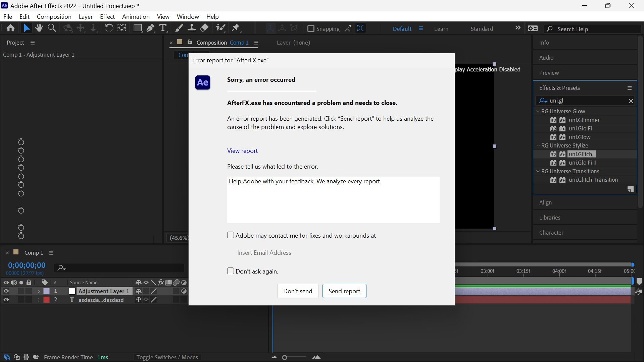Toggle adjustment layer switch on Adjustment Layer 1
This screenshot has height=362, width=644.
(184, 291)
